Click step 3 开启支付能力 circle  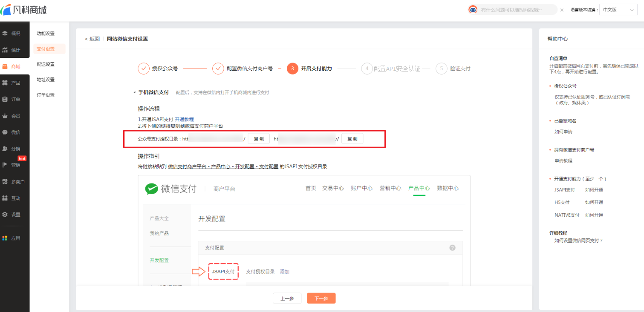click(x=292, y=68)
